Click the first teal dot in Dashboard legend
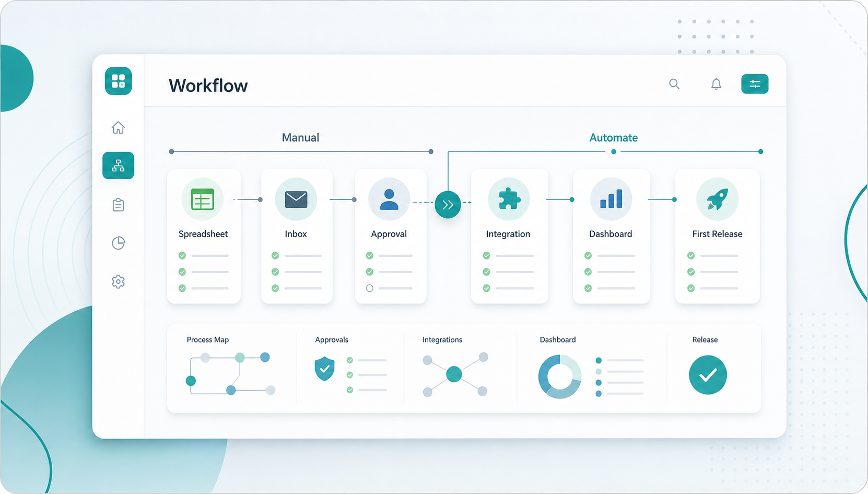This screenshot has width=868, height=494. pos(599,360)
